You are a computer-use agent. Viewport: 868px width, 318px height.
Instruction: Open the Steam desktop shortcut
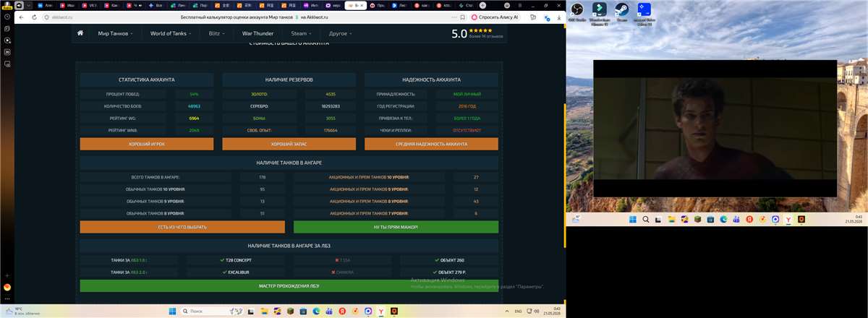[621, 12]
